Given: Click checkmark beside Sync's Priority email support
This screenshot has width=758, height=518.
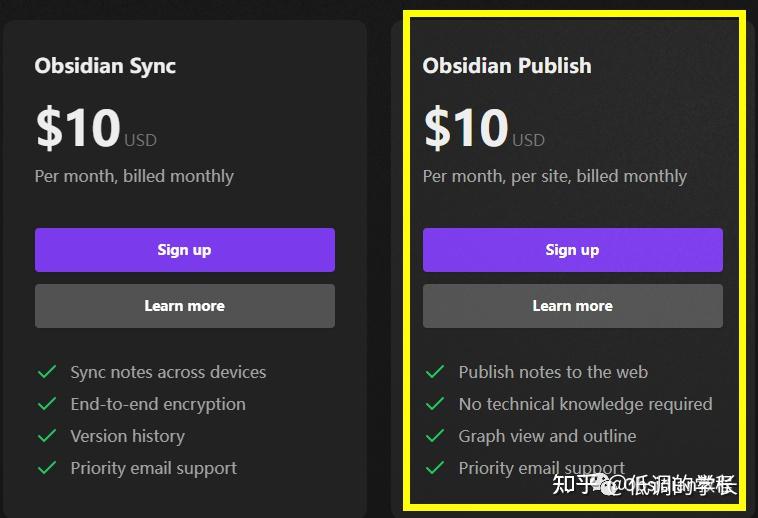Looking at the screenshot, I should (x=46, y=468).
